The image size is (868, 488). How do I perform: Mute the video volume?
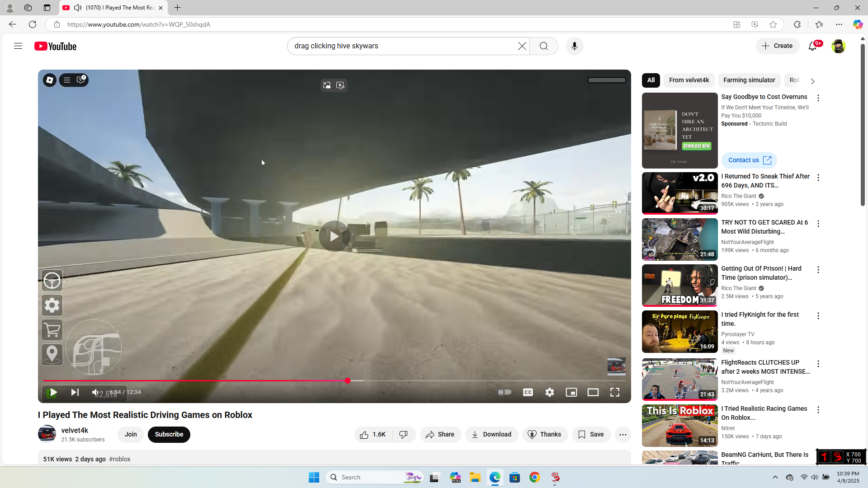(x=95, y=392)
